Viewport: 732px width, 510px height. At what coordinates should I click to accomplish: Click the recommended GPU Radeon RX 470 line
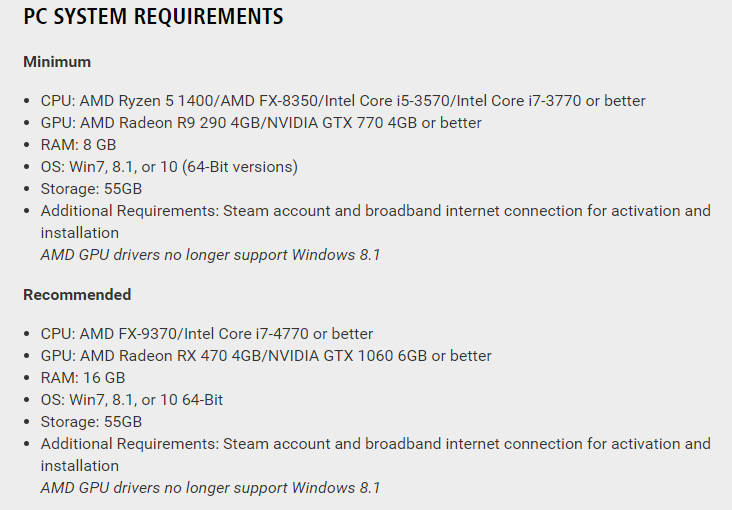[266, 356]
